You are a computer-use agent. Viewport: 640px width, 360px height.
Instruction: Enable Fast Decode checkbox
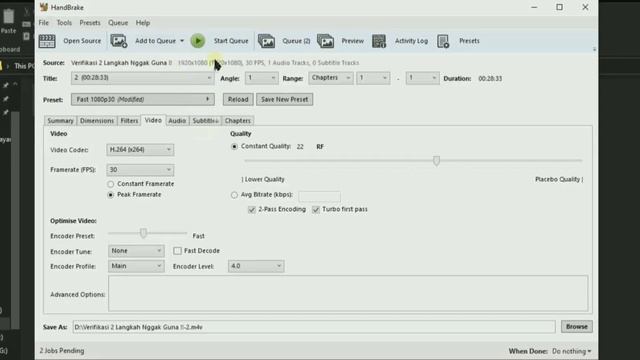[178, 251]
